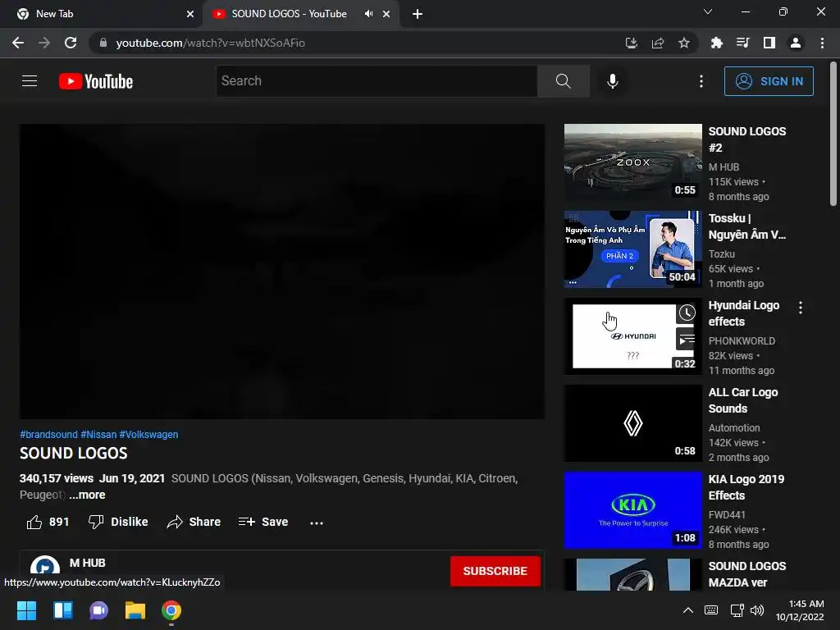
Task: Subscribe to M HUB channel
Action: point(495,571)
